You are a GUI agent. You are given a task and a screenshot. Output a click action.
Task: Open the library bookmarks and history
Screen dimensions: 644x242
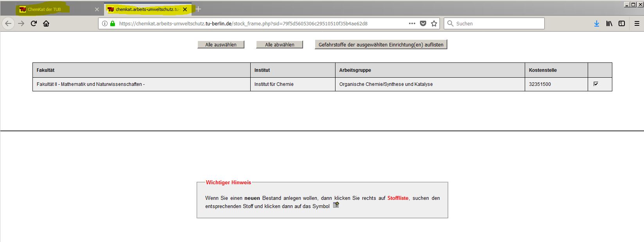click(609, 23)
